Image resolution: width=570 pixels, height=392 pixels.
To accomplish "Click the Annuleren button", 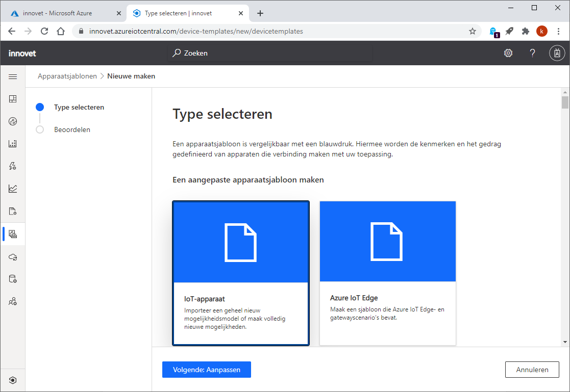I will (x=532, y=370).
